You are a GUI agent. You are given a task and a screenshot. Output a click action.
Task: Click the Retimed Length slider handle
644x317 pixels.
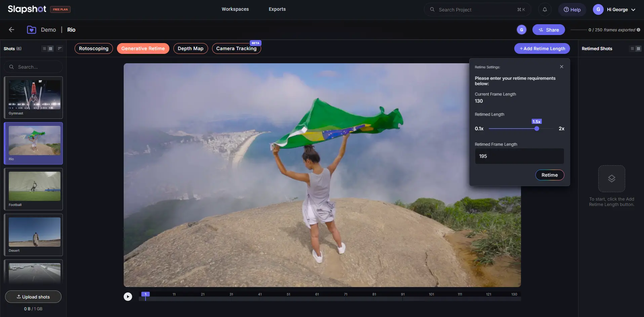click(536, 129)
